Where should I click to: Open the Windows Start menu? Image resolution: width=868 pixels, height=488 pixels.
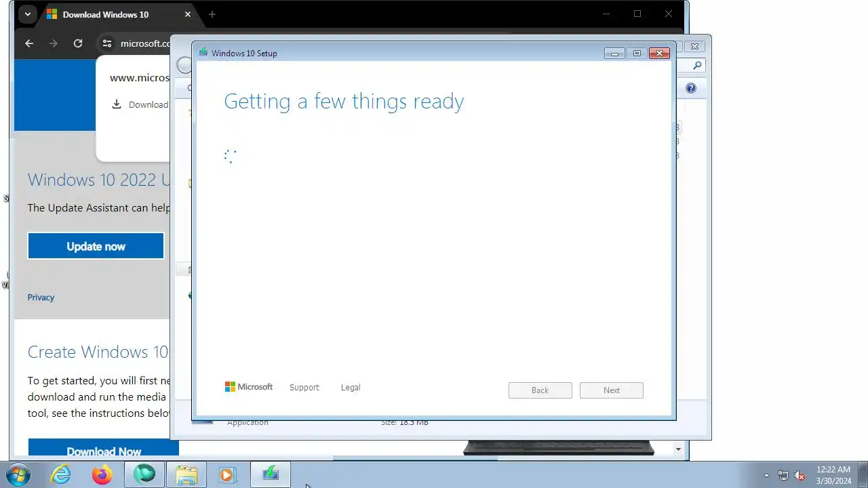[x=17, y=474]
